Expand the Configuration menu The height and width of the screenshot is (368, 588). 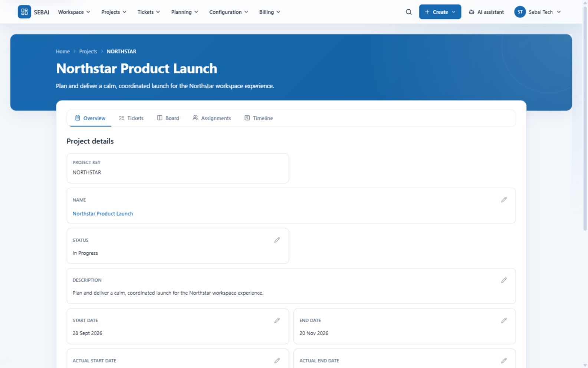[229, 12]
